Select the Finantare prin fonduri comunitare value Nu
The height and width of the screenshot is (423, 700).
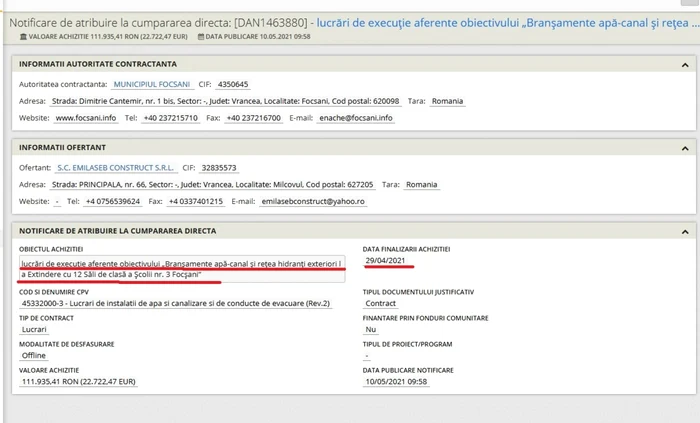371,329
